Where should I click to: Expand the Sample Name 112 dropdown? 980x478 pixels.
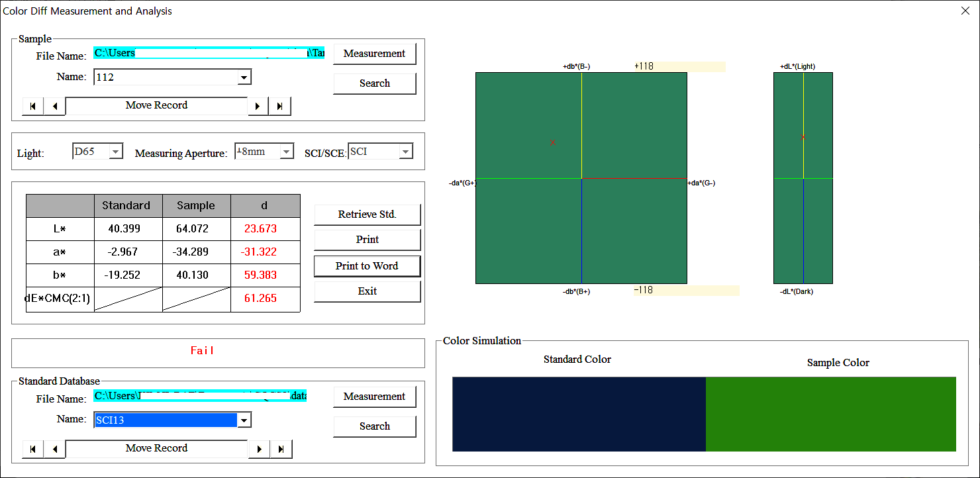click(x=244, y=77)
